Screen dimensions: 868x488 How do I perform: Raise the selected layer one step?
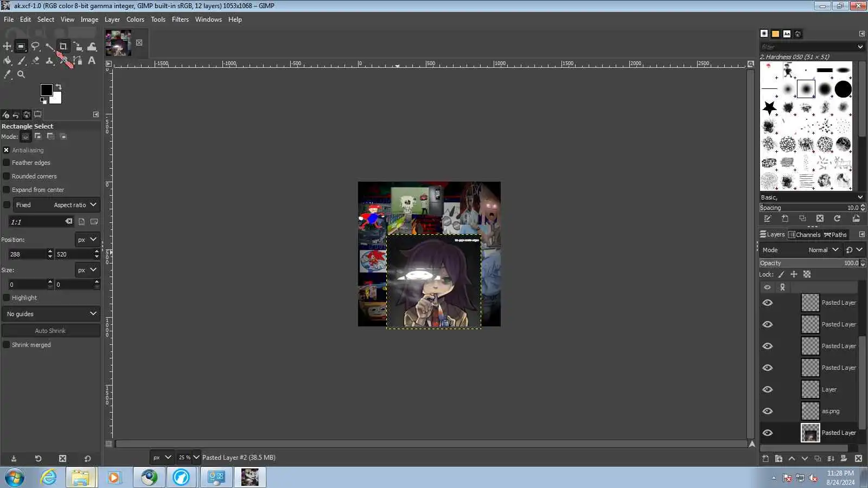coord(792,459)
